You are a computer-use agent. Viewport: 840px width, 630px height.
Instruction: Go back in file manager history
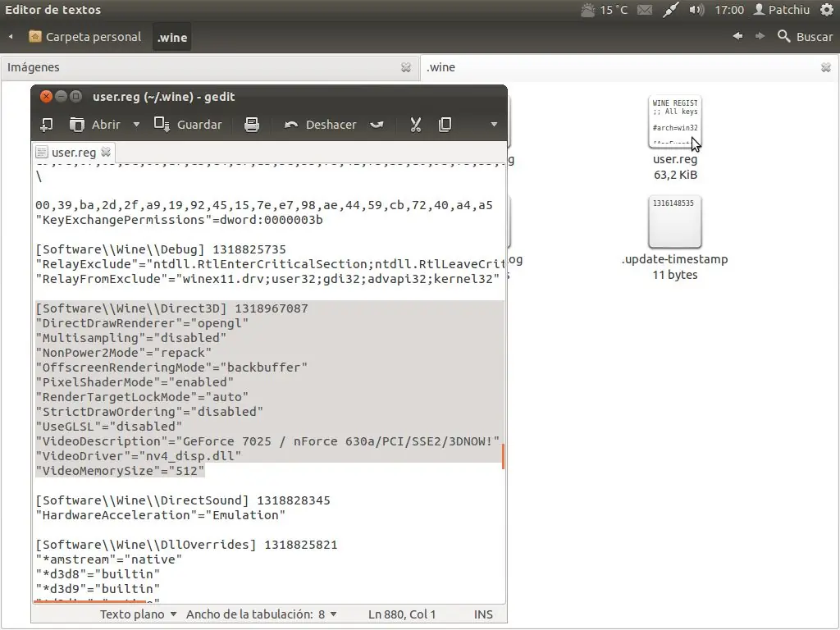[x=737, y=36]
